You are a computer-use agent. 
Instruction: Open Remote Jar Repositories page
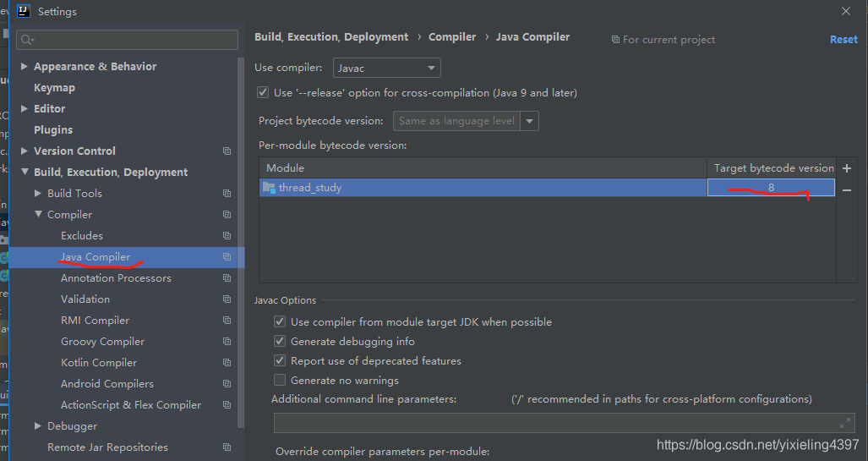(x=107, y=447)
